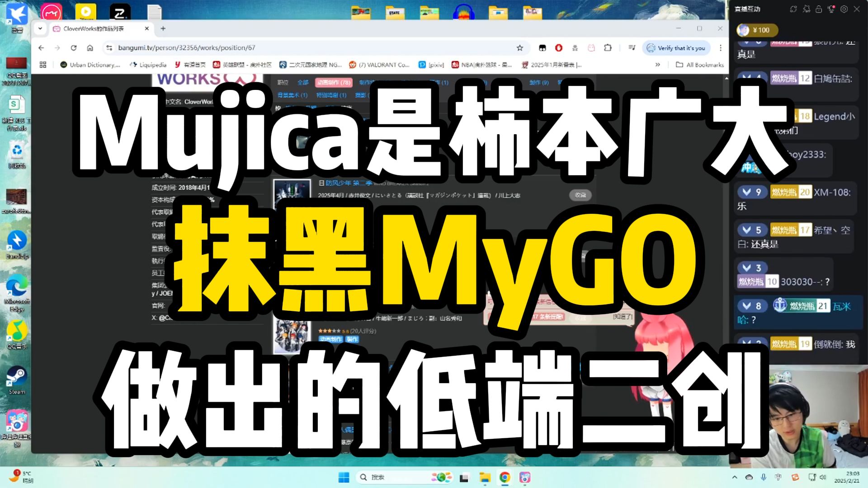View site information icon left of URL

pos(109,48)
